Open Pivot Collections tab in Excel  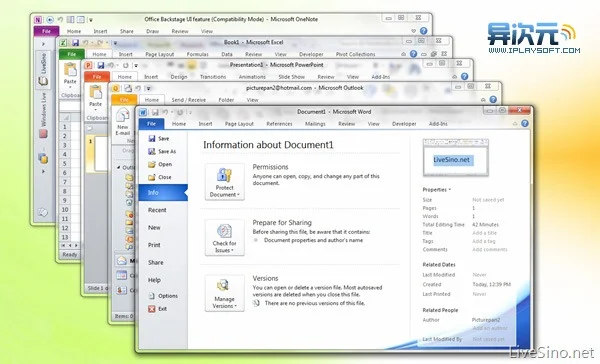(355, 54)
